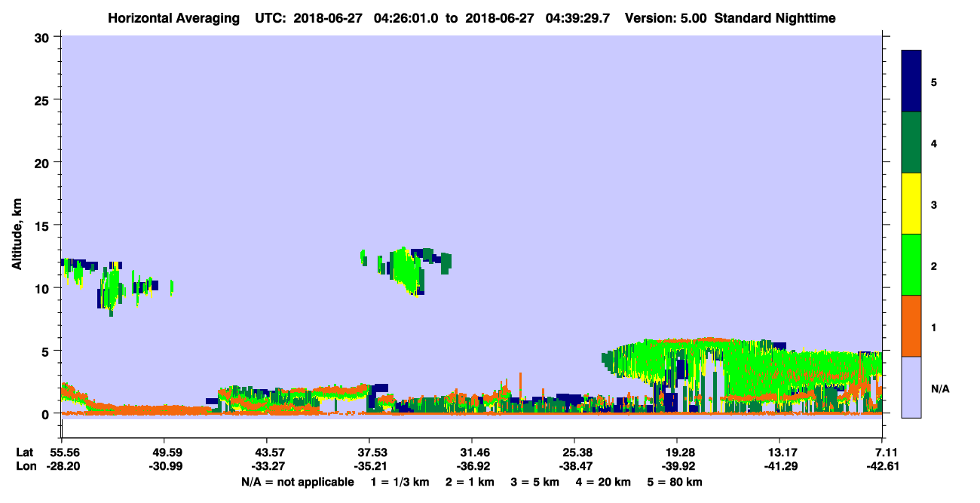Click the orange legend swatch labeled 1
Screen dimensions: 980x503
(911, 326)
